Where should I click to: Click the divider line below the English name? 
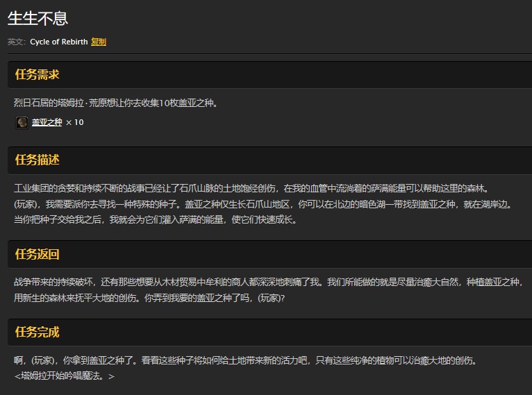click(x=266, y=54)
